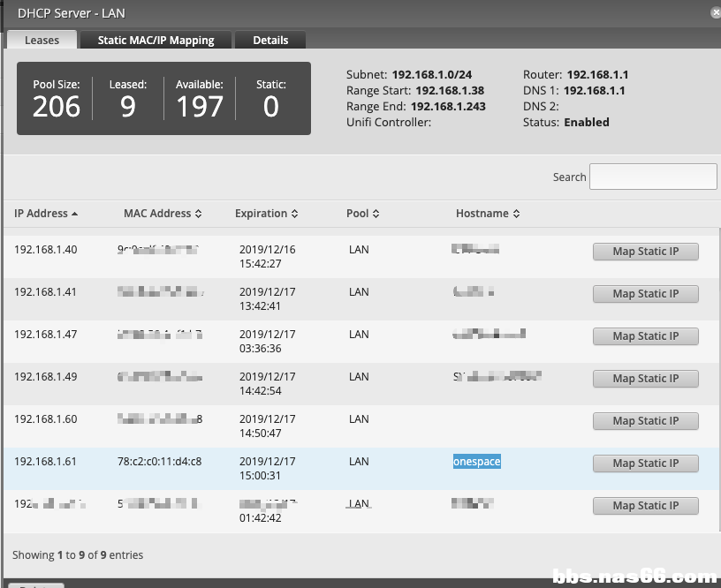Sort table by Hostname column

pyautogui.click(x=488, y=214)
